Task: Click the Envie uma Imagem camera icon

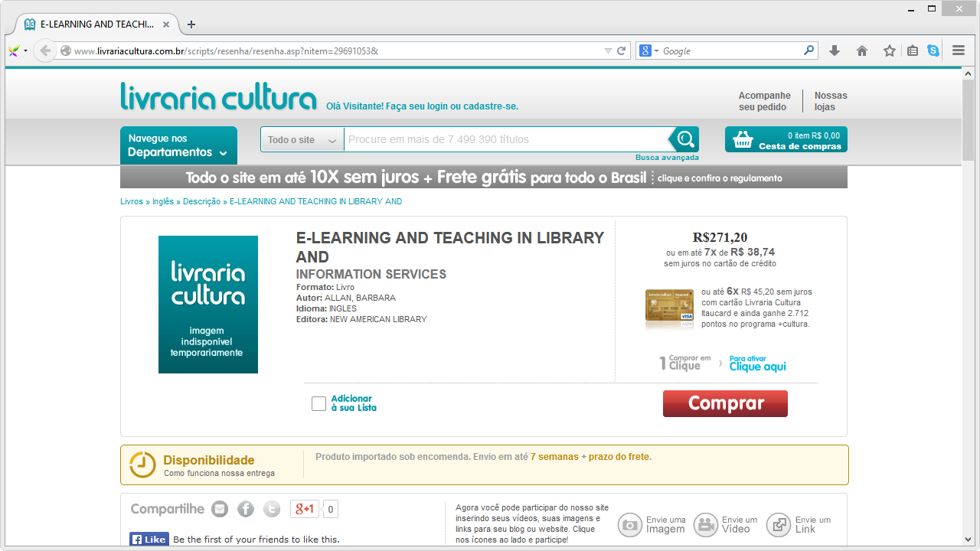Action: [x=630, y=525]
